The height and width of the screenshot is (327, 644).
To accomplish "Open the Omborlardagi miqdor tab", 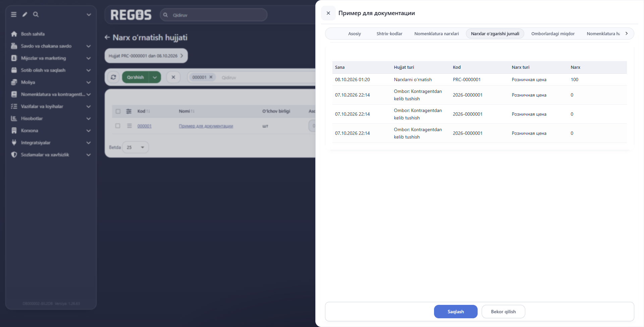I will click(x=553, y=34).
